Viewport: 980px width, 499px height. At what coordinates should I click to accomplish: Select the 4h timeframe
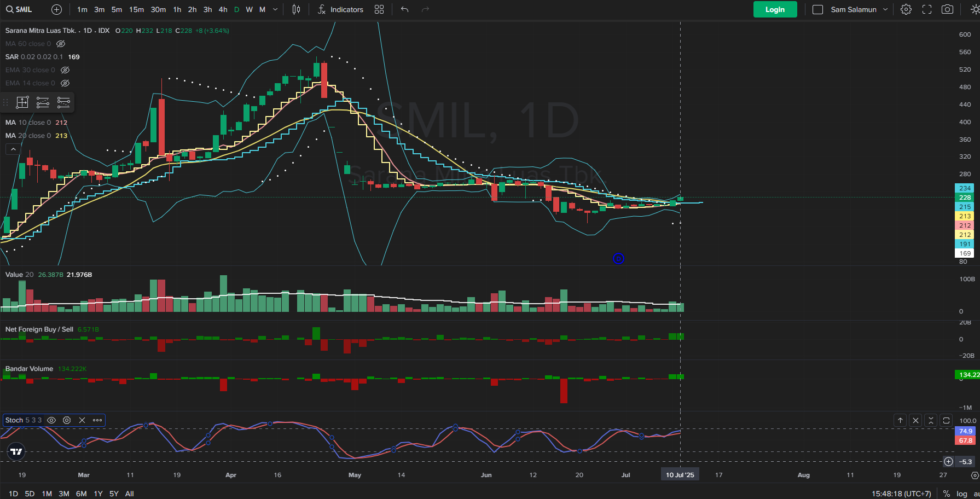click(x=223, y=9)
